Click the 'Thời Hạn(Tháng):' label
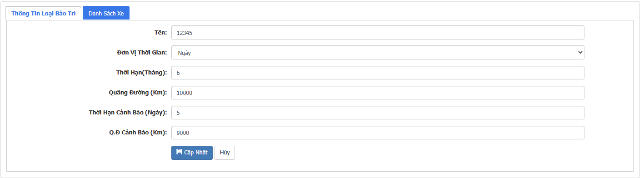644x178 pixels. pos(142,73)
